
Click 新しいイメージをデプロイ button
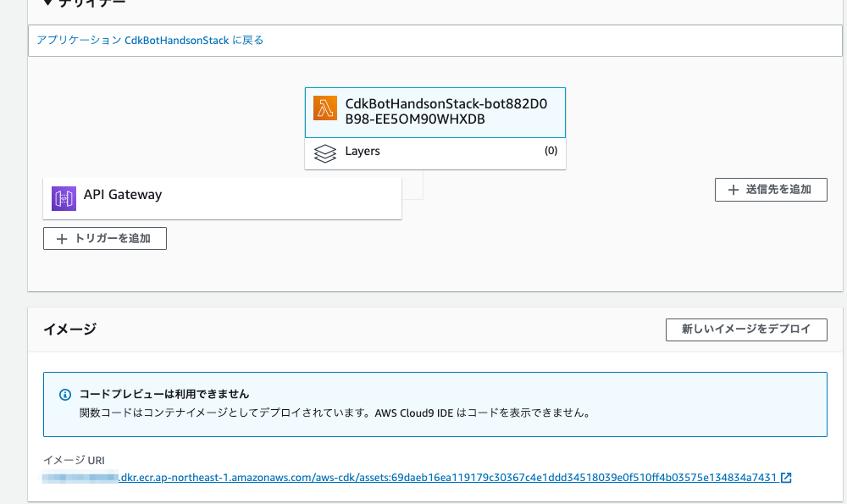coord(746,330)
